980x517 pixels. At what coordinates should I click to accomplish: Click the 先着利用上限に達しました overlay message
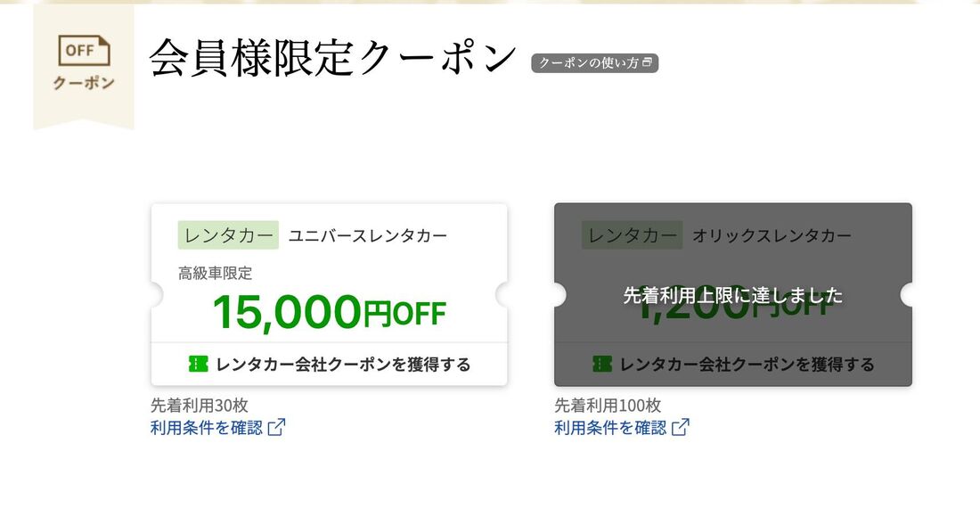[733, 295]
